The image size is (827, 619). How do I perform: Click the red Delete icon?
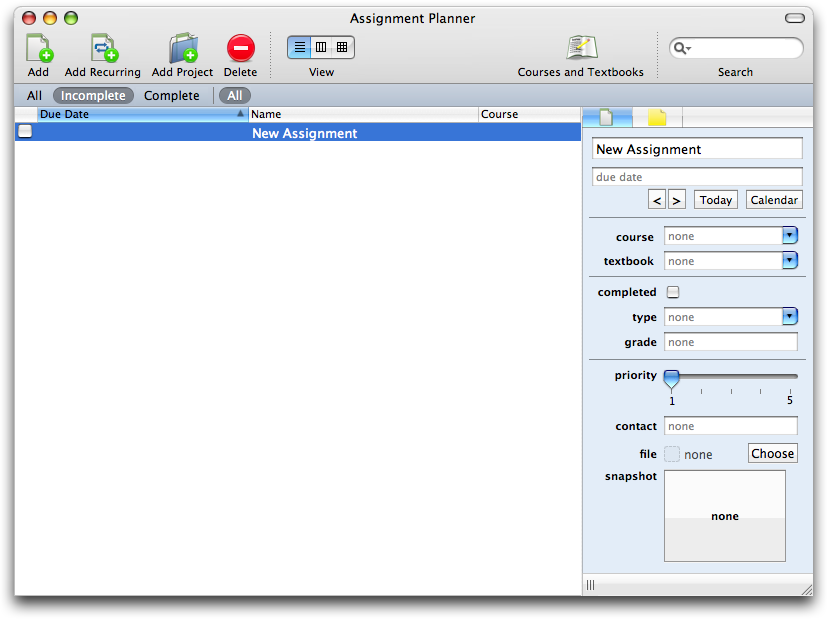click(x=240, y=48)
